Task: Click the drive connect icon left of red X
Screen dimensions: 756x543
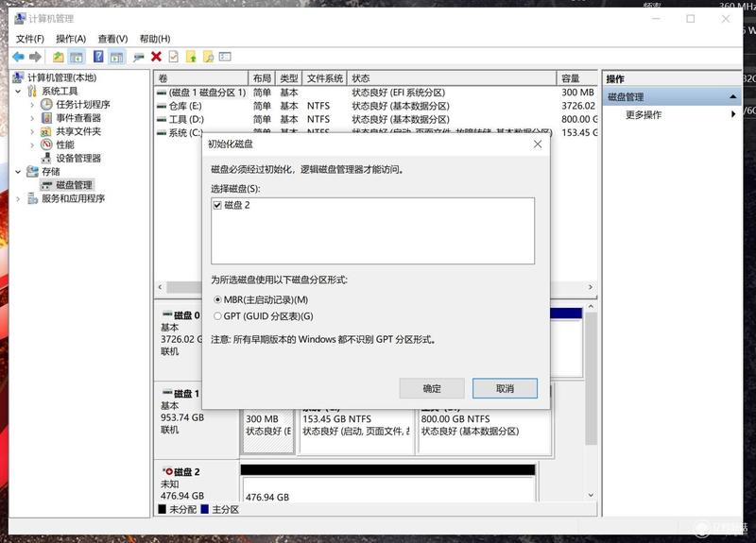Action: tap(139, 57)
